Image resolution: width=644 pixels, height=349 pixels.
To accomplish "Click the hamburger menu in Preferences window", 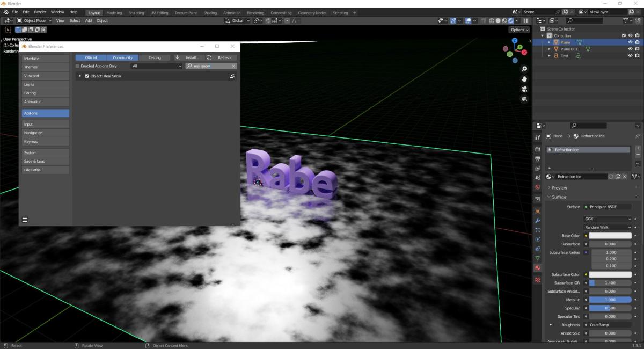I will 25,220.
